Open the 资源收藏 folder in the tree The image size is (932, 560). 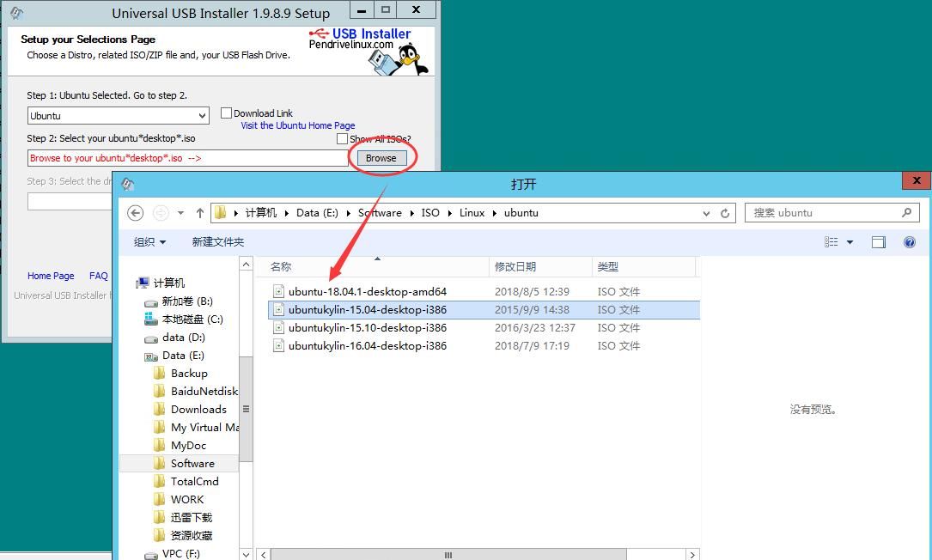(192, 536)
